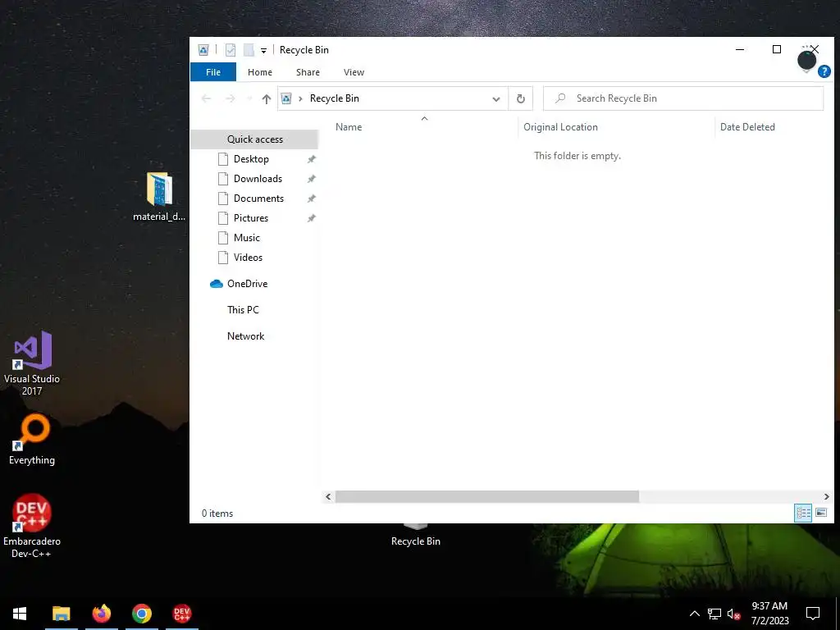Open Music in the navigation pane
This screenshot has width=840, height=630.
246,238
